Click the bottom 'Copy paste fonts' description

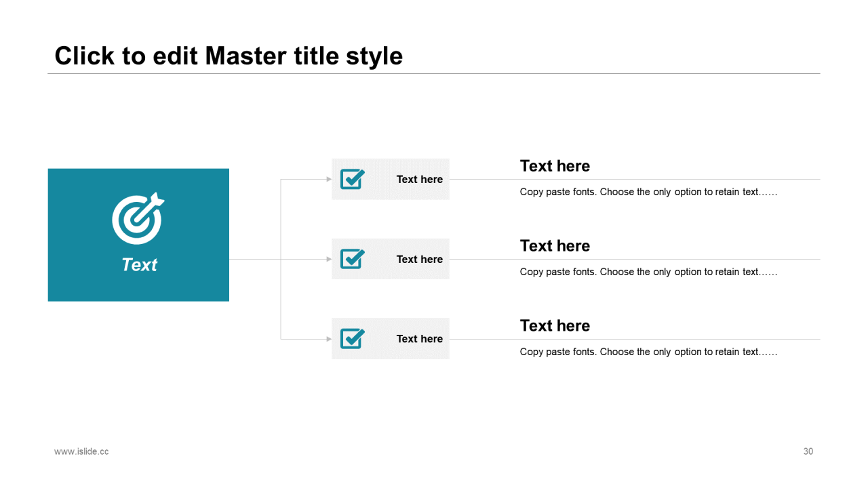648,352
